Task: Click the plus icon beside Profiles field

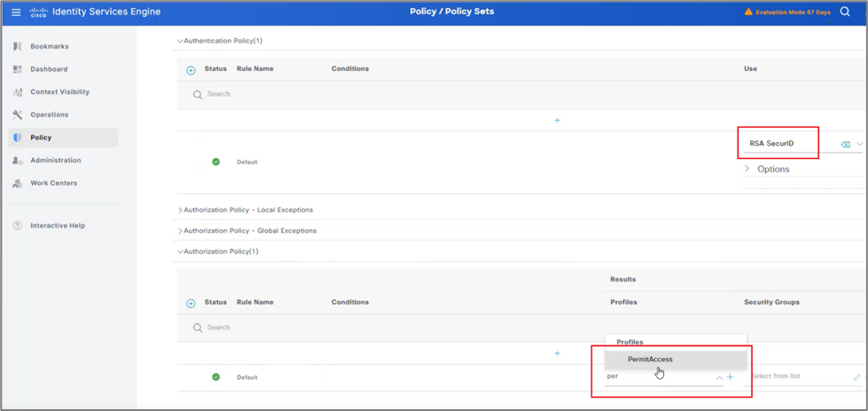Action: click(x=731, y=377)
